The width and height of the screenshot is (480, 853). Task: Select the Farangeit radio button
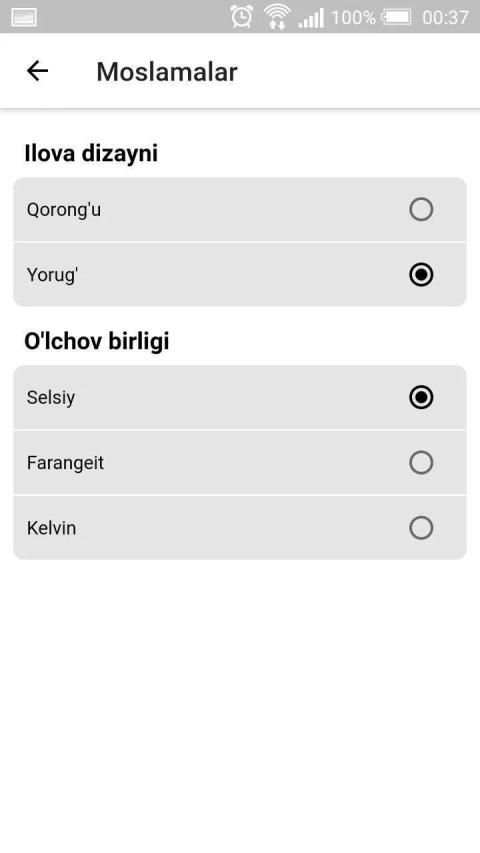(x=421, y=462)
